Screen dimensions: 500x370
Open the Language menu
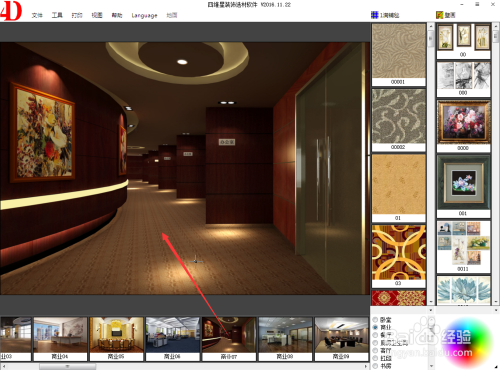point(144,15)
